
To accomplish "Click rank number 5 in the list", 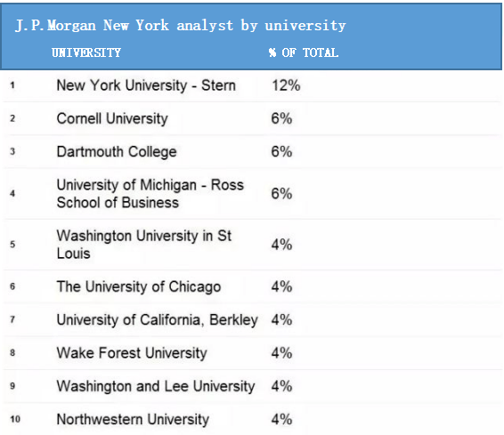I will 12,245.
